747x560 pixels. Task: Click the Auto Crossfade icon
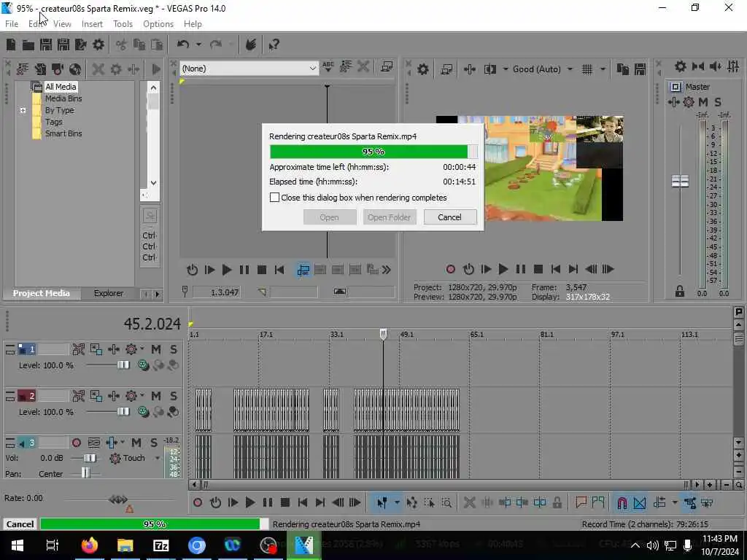pos(640,502)
